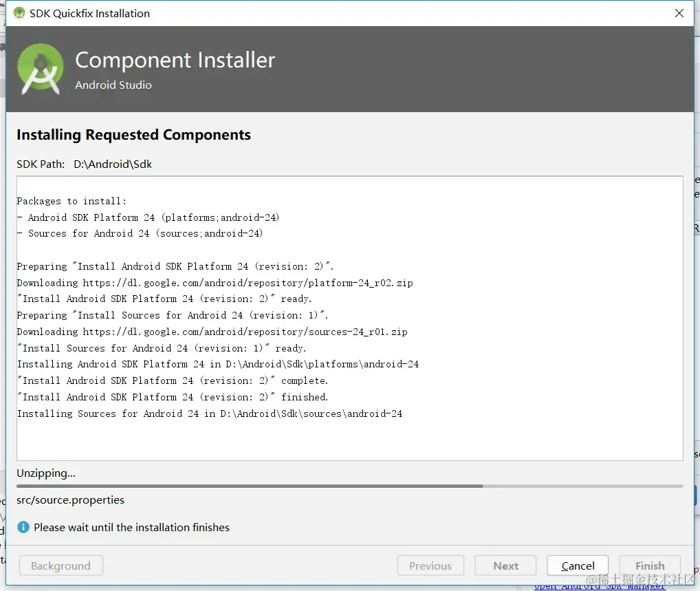The image size is (700, 591).
Task: Click the 'Installing Requested Components' title
Action: (x=133, y=134)
